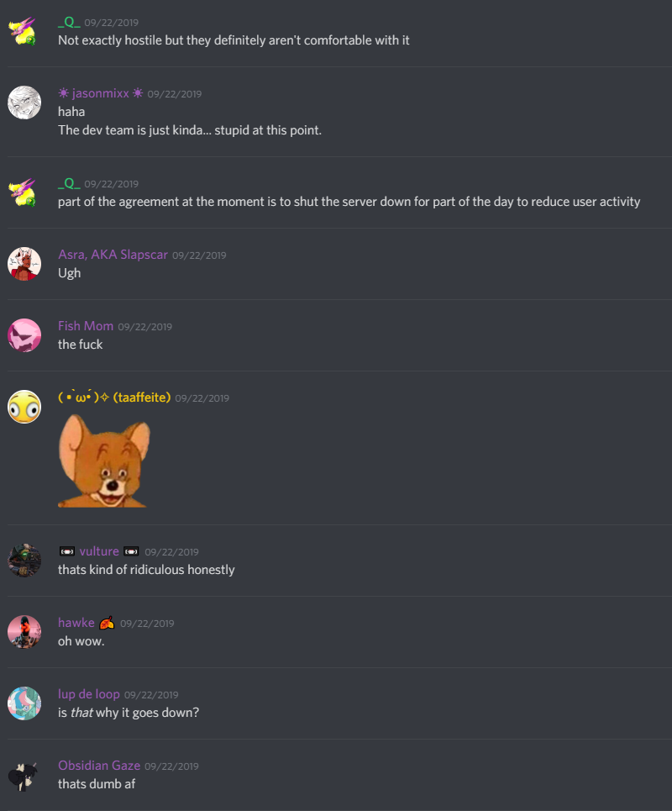Click taaffeite's yellow emoji avatar
Image resolution: width=672 pixels, height=811 pixels.
(x=24, y=407)
